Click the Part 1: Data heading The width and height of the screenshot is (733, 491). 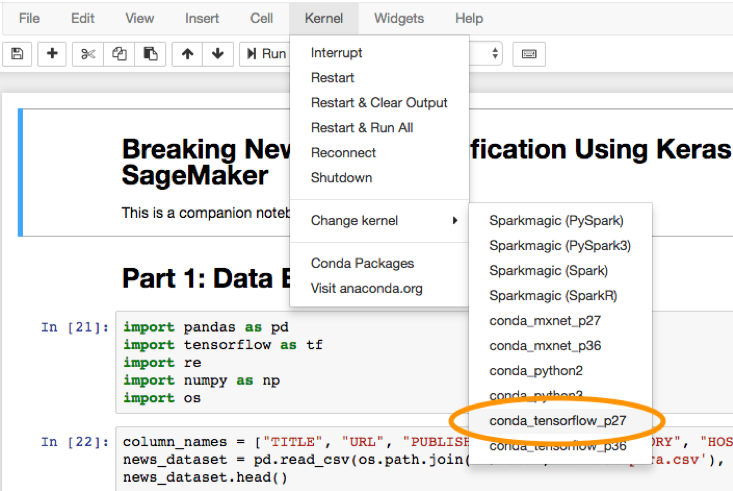[x=206, y=278]
